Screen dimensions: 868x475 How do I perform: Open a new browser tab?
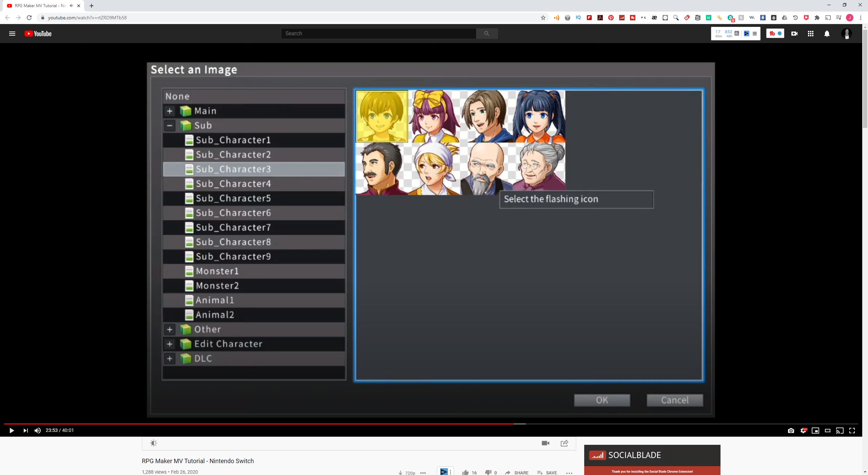coord(92,6)
